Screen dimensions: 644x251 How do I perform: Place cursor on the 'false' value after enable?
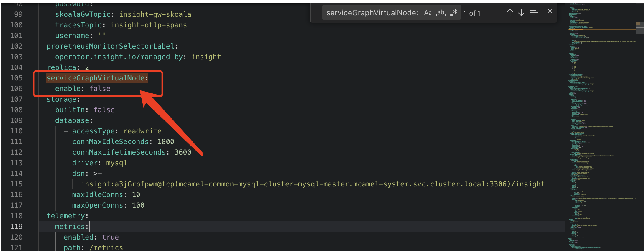[x=100, y=89]
